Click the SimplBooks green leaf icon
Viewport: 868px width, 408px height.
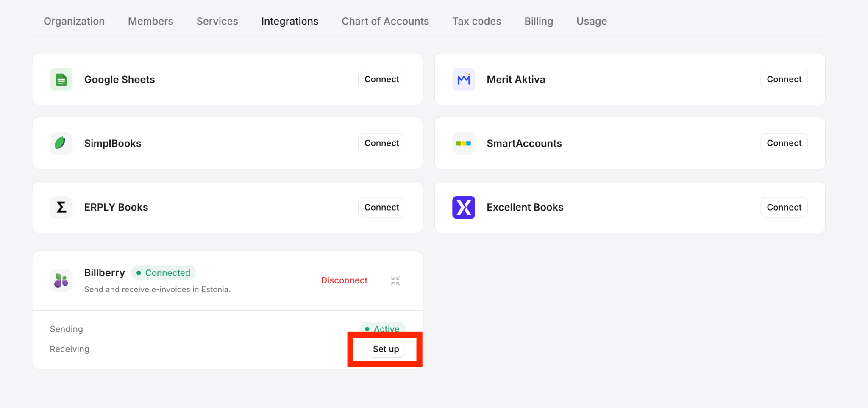(61, 143)
